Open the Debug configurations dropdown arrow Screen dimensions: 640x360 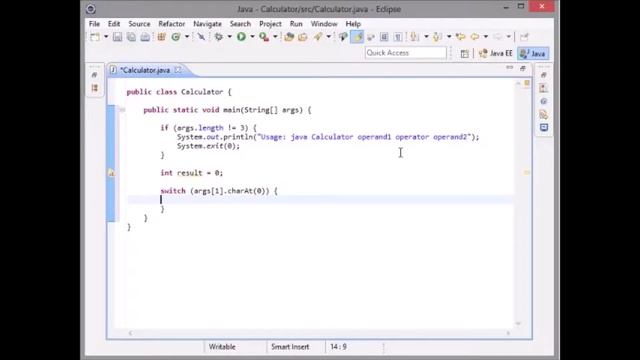tap(229, 37)
